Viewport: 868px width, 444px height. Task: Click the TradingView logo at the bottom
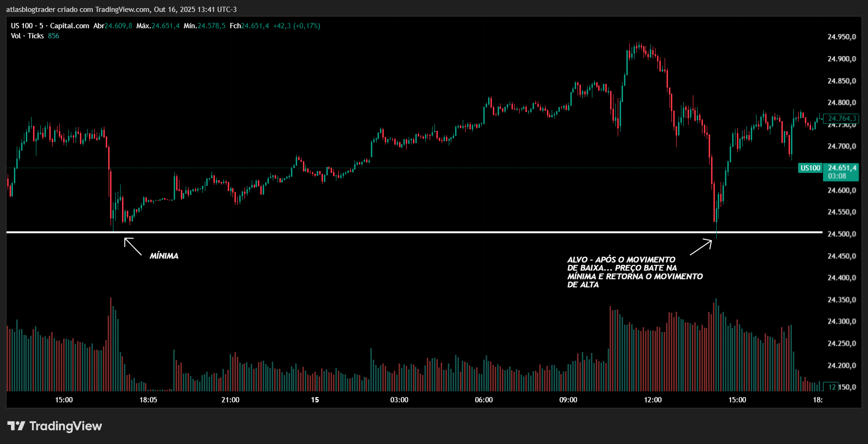[x=55, y=426]
